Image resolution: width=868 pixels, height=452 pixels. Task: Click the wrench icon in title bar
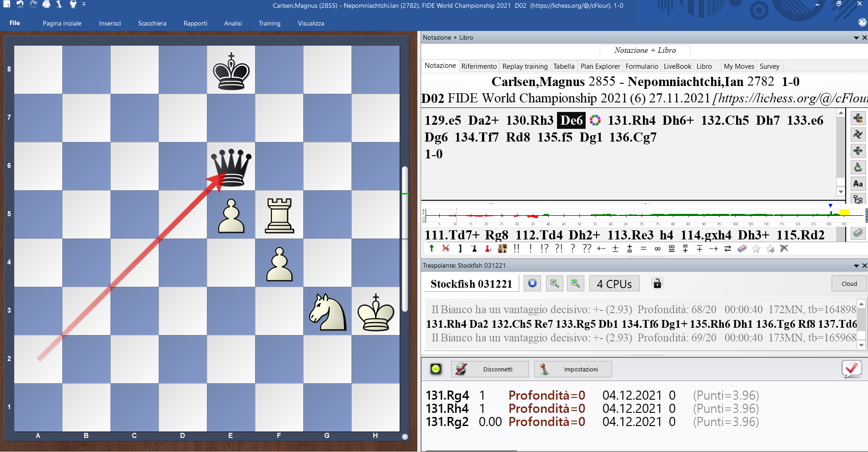tap(59, 4)
